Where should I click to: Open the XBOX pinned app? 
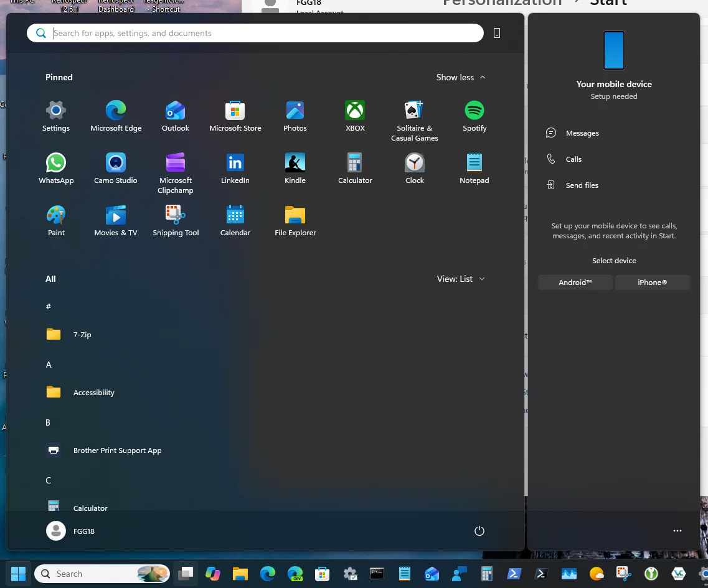tap(355, 116)
